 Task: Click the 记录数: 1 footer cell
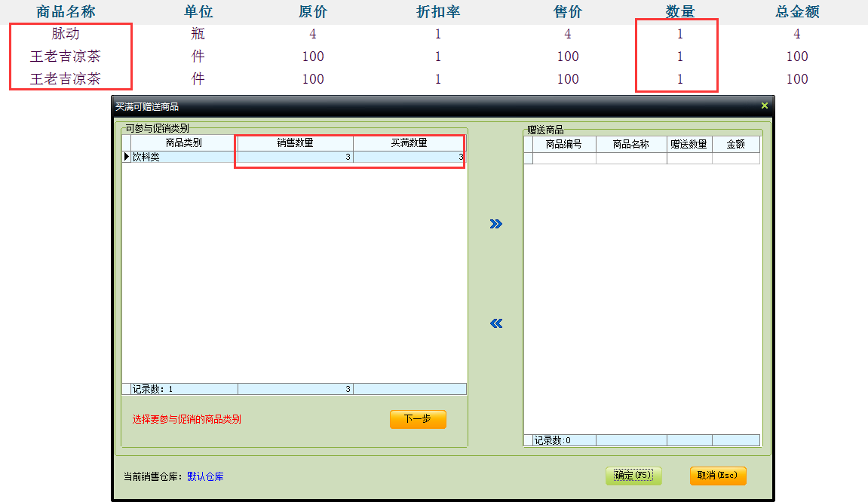click(x=184, y=389)
